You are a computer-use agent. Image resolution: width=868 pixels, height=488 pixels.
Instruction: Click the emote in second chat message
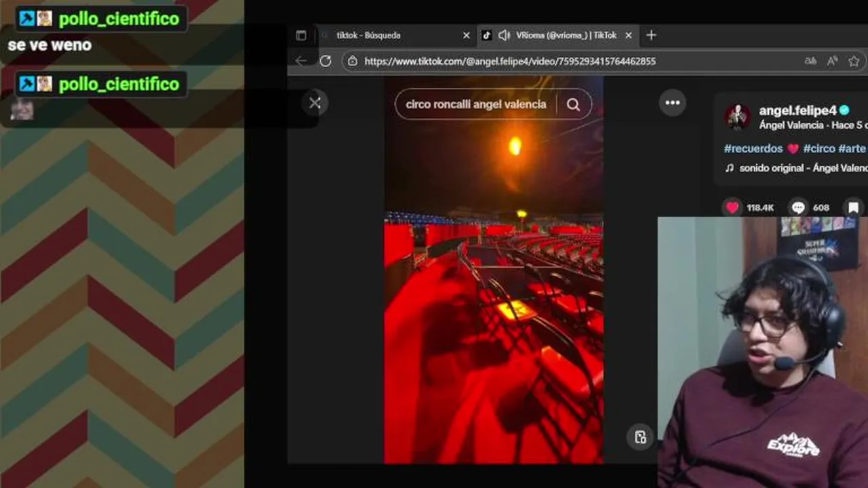tap(22, 108)
